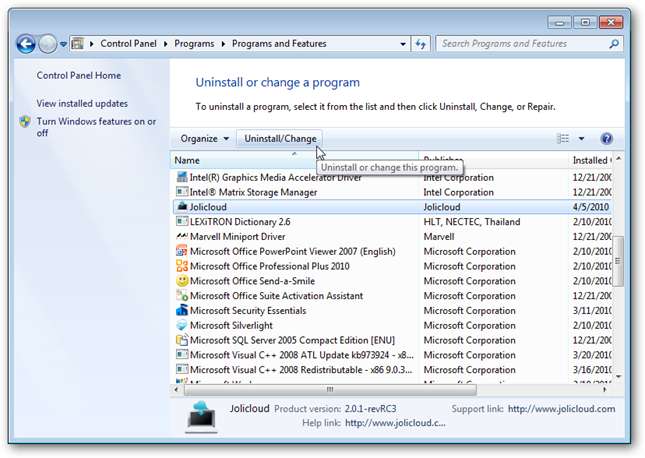
Task: Click the greyed Forward navigation button
Action: [48, 44]
